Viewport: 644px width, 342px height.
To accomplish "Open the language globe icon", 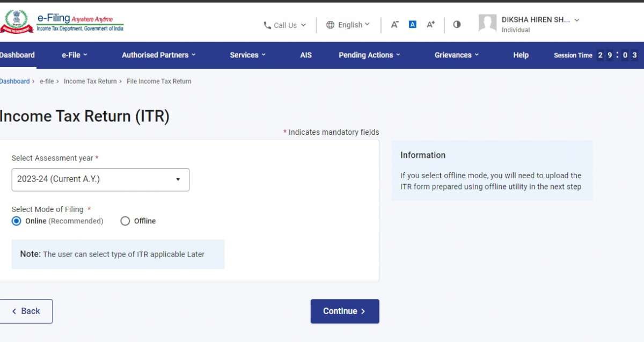I will click(x=330, y=24).
